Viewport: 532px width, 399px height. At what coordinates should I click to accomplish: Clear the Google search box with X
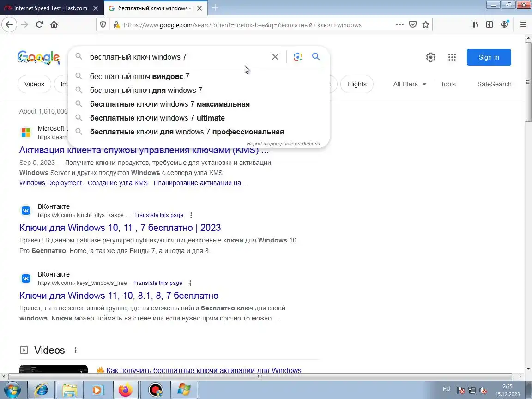(x=275, y=57)
